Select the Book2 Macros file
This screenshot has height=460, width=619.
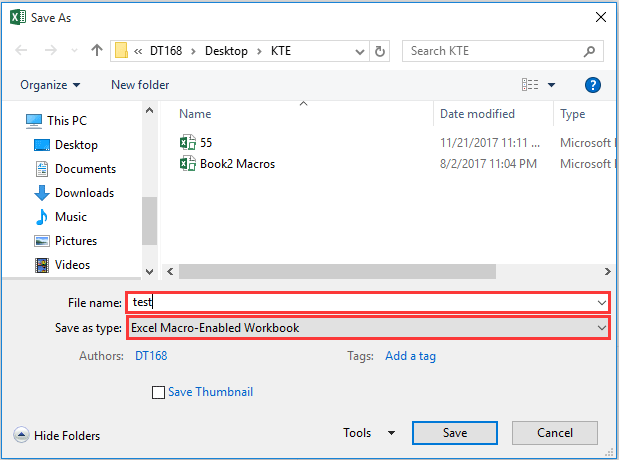[236, 163]
